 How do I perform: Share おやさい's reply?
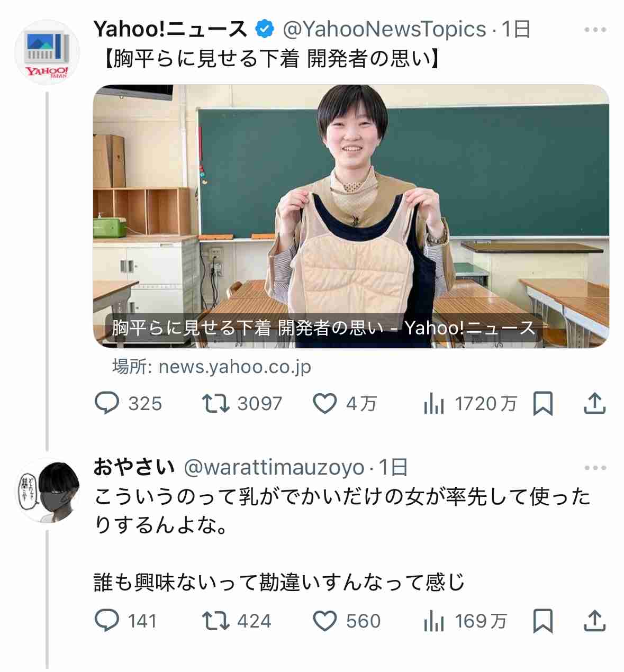(x=594, y=621)
